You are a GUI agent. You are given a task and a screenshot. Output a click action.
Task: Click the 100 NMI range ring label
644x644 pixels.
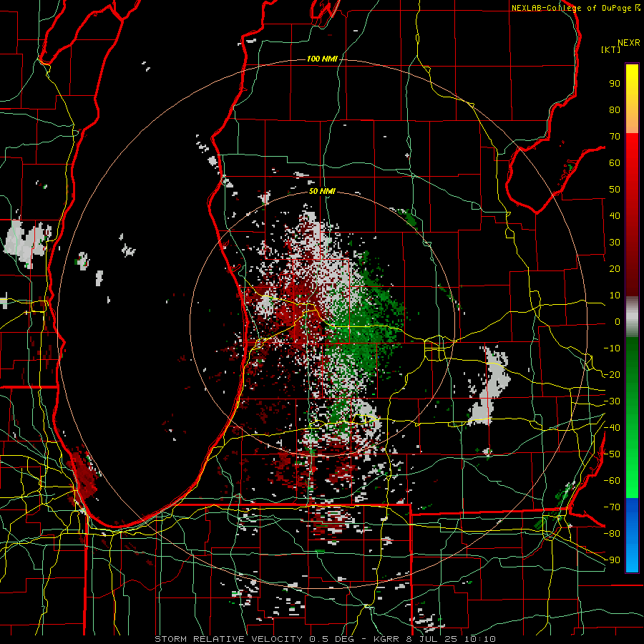(x=322, y=59)
